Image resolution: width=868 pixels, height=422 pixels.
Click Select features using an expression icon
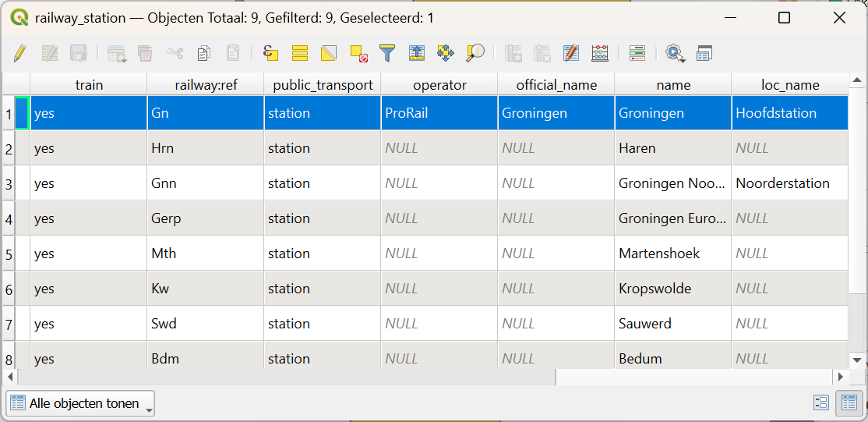click(x=270, y=53)
